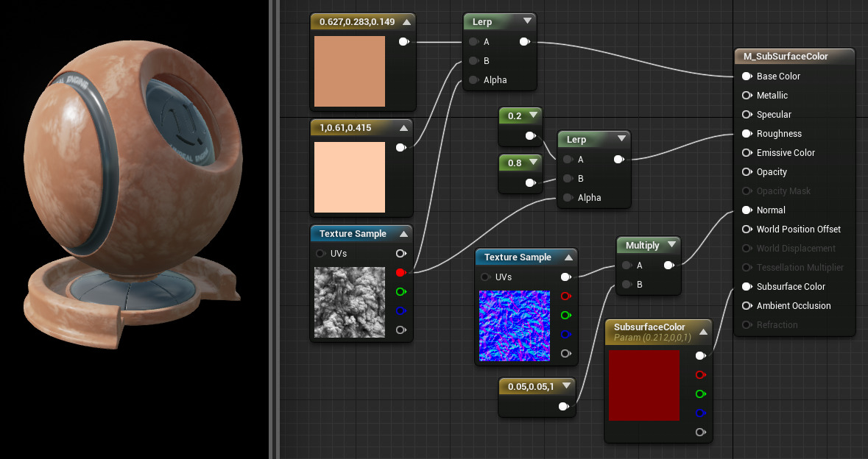Screen dimensions: 868x459
Task: Click the Normal input pin on the material node
Action: [x=747, y=210]
